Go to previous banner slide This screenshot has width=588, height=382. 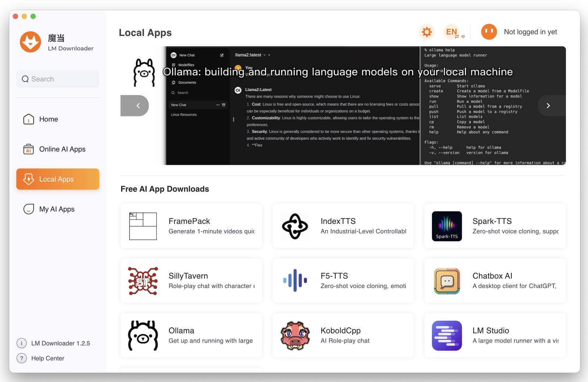tap(135, 106)
